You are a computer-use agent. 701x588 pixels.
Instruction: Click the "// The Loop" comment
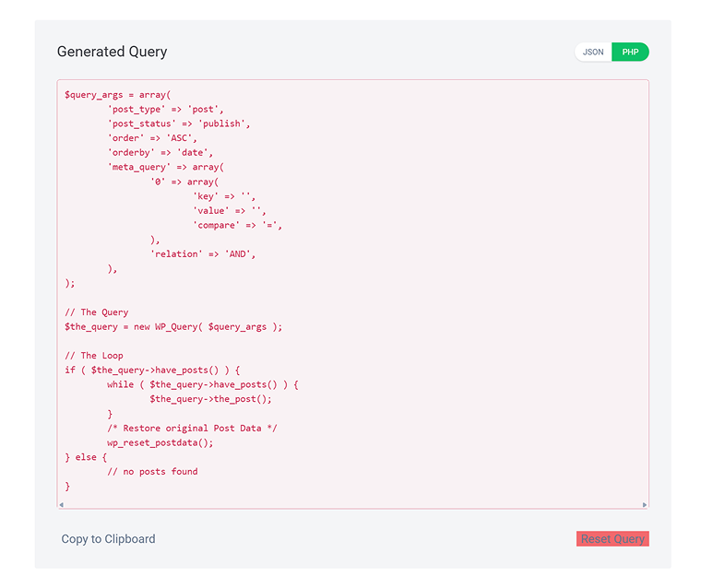94,355
